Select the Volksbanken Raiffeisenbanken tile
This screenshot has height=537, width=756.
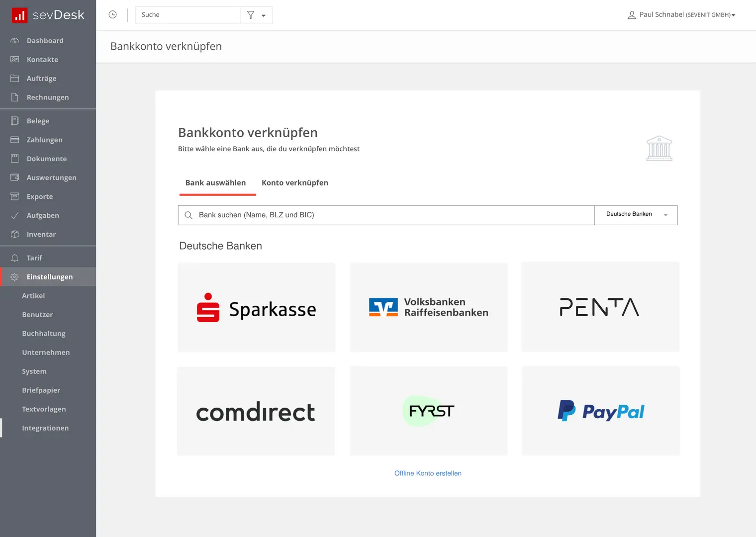[429, 307]
